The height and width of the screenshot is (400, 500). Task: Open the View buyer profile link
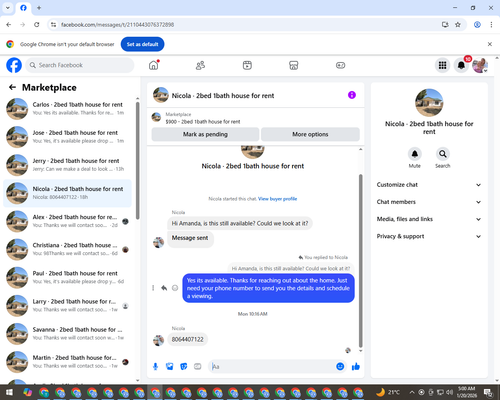[277, 199]
